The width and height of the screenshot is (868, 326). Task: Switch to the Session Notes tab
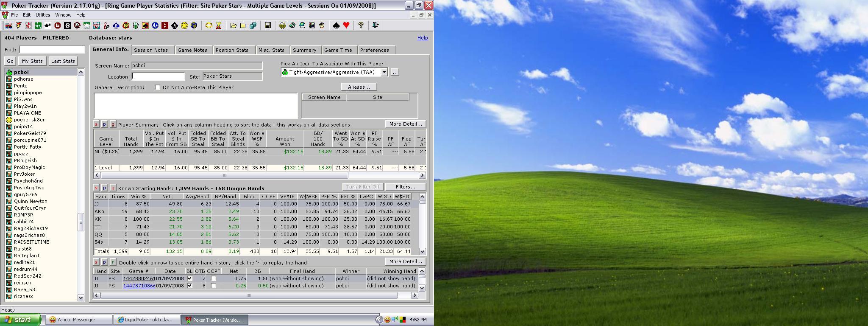[x=151, y=50]
